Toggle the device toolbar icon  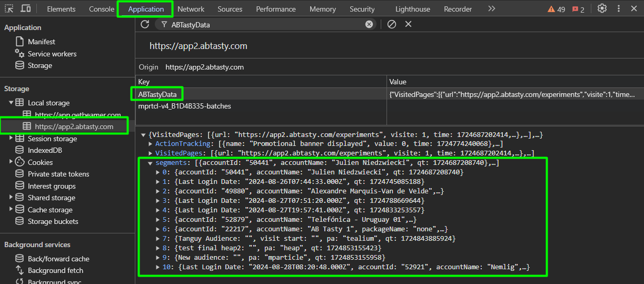pos(25,9)
